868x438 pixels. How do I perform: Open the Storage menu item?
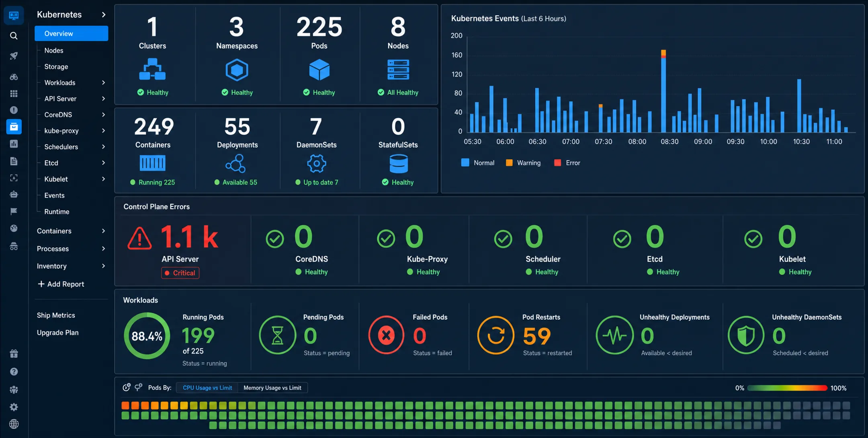click(56, 66)
